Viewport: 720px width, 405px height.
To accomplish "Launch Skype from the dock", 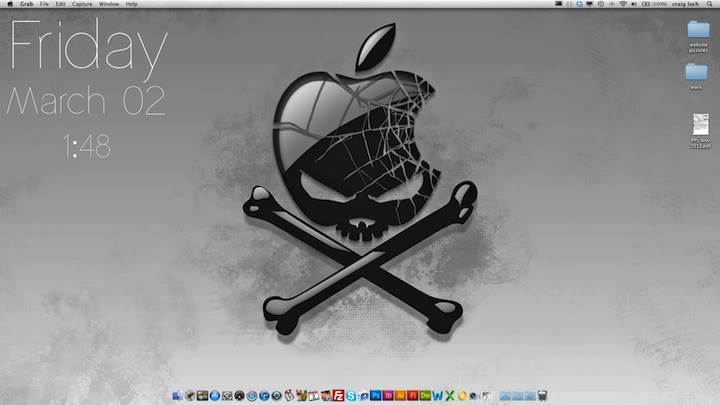I will click(351, 395).
